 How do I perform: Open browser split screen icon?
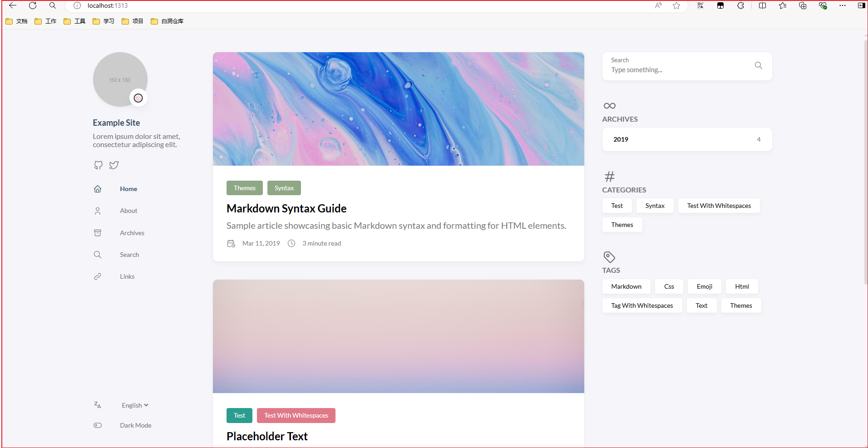click(762, 6)
